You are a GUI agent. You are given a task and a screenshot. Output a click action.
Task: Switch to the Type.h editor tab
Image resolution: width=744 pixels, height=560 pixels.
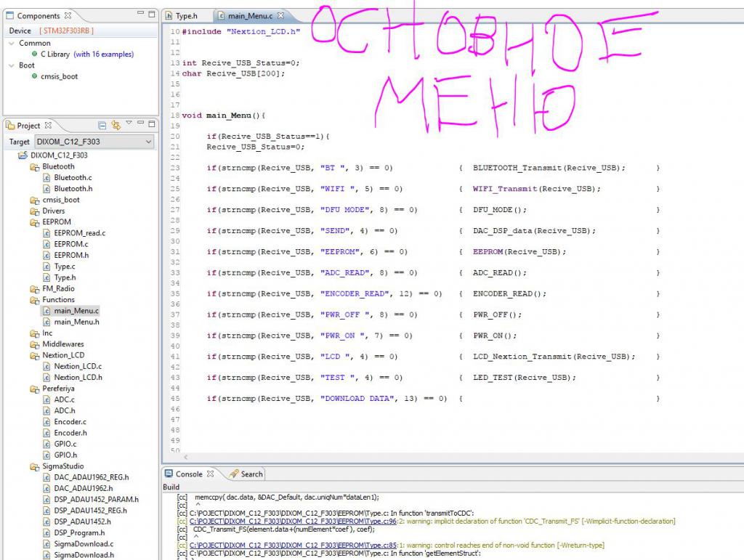pyautogui.click(x=186, y=15)
